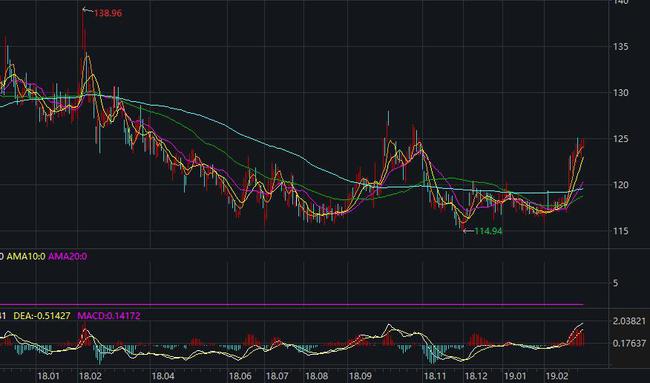Viewport: 650px width, 383px height.
Task: Click the 18.04 date label
Action: (163, 376)
